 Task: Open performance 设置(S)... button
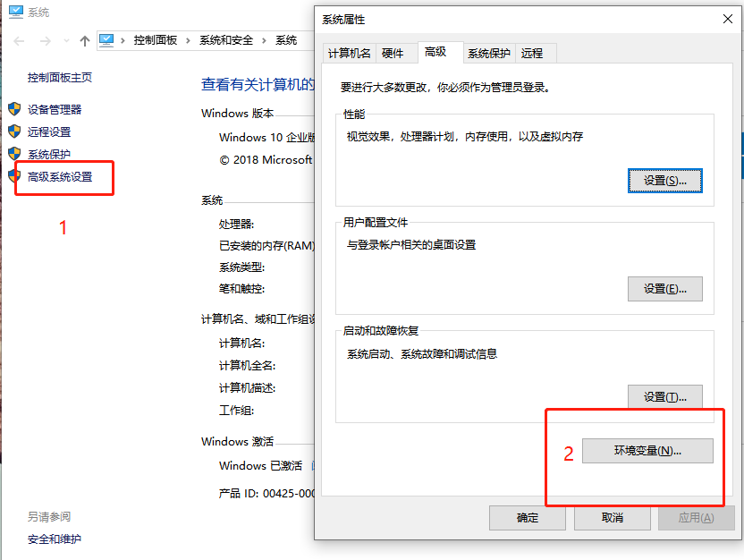(x=664, y=181)
